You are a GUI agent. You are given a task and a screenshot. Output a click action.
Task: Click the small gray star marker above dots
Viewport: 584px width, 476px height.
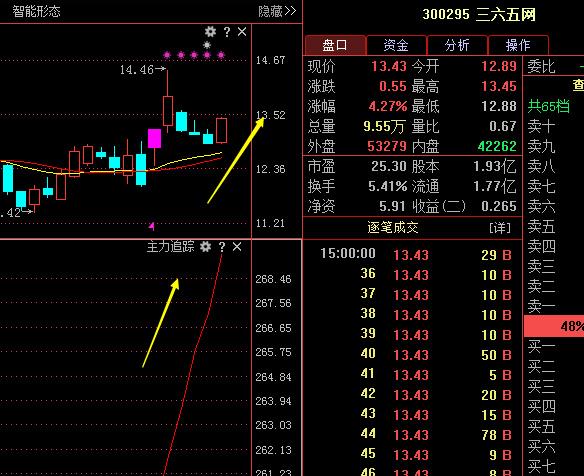click(207, 45)
